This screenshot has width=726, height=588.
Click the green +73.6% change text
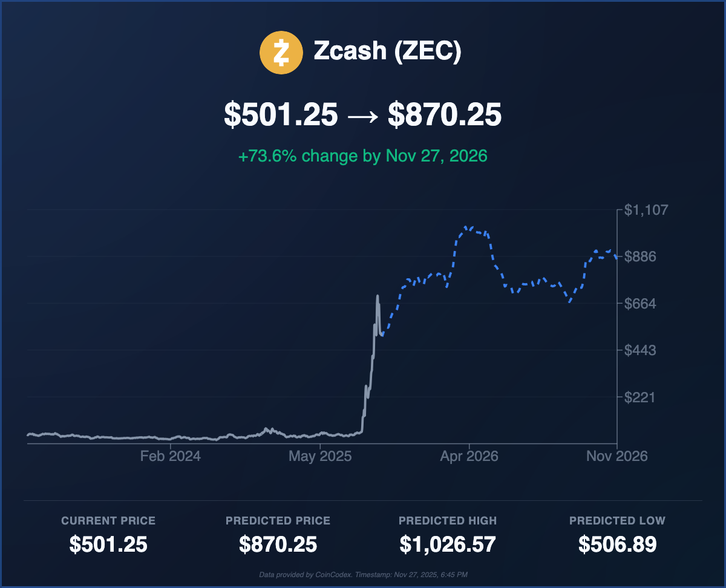click(x=363, y=156)
